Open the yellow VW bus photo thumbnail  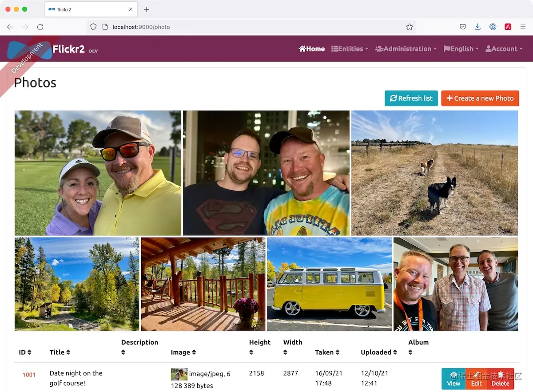(x=329, y=284)
